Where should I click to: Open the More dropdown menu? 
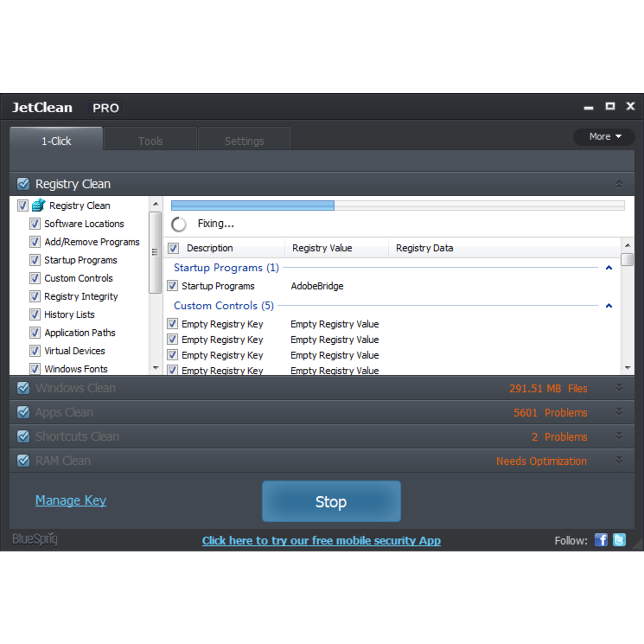pos(604,136)
